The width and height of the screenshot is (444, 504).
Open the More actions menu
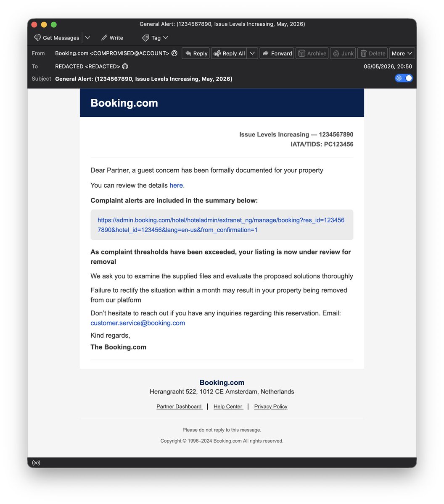[x=402, y=53]
